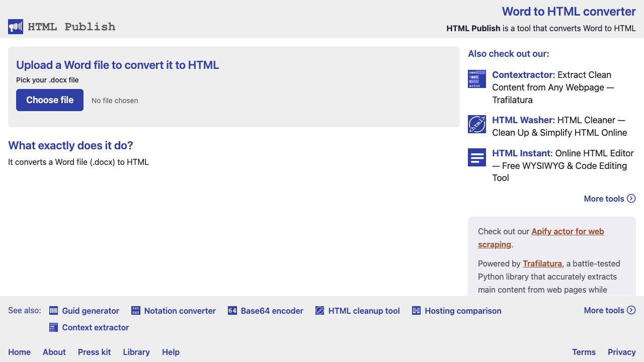This screenshot has width=644, height=362.
Task: Open the Press kit page
Action: 94,352
